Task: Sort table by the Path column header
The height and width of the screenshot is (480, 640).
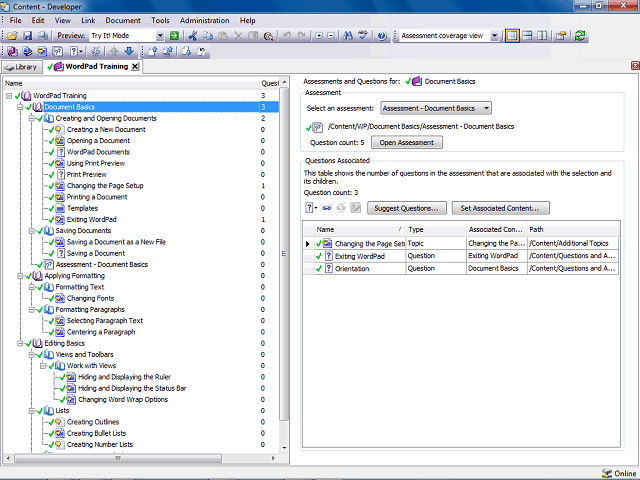Action: coord(573,229)
